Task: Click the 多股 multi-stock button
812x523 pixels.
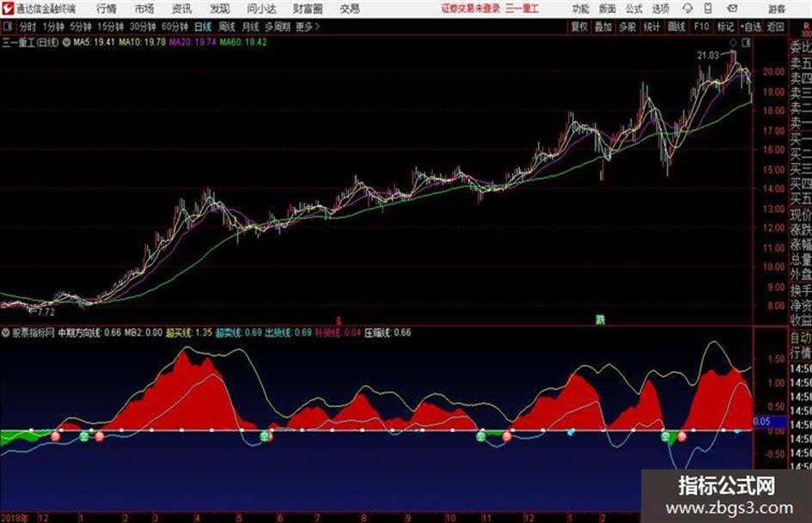Action: 627,27
